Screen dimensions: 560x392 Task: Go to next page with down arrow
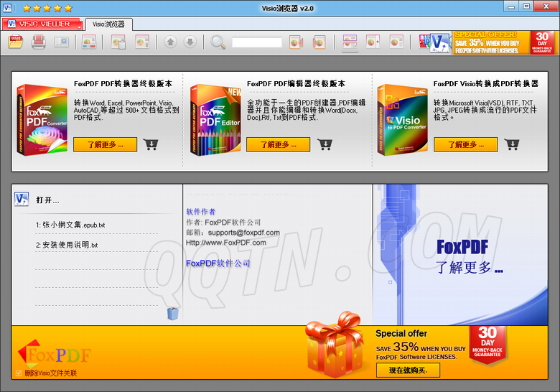point(190,42)
